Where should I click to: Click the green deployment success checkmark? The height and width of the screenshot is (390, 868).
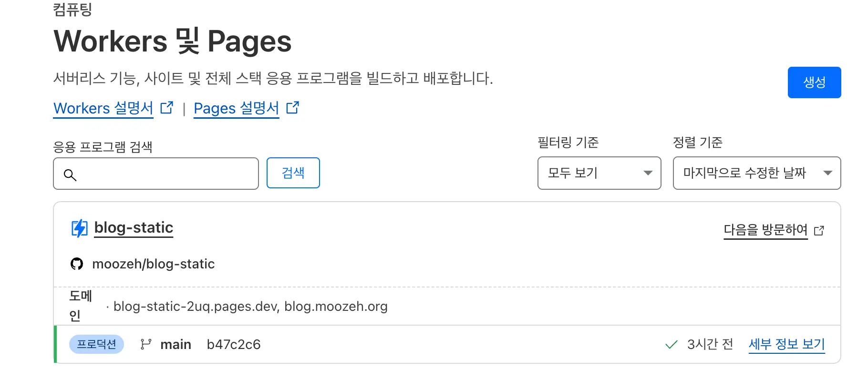click(x=671, y=344)
